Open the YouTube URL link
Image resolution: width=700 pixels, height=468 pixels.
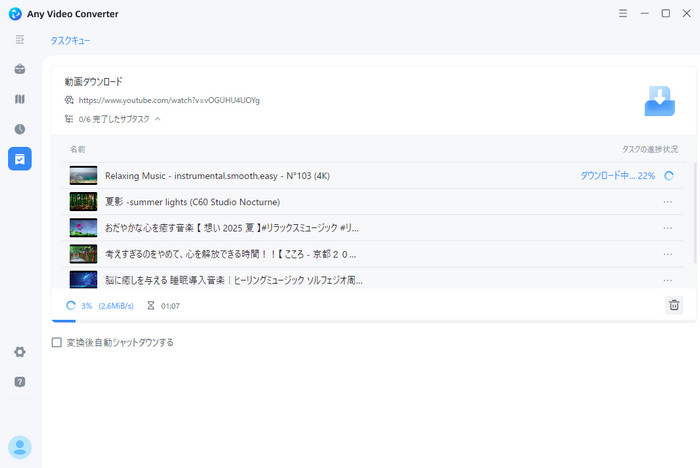[x=169, y=100]
